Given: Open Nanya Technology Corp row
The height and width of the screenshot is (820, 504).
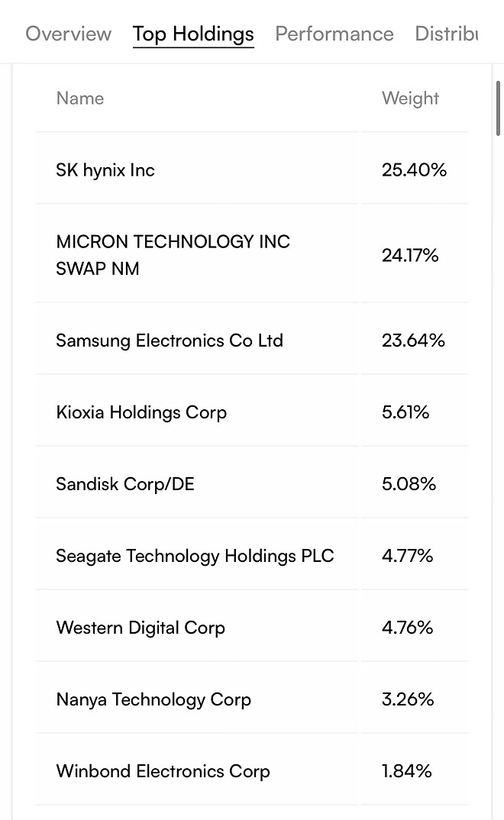Looking at the screenshot, I should tap(153, 699).
